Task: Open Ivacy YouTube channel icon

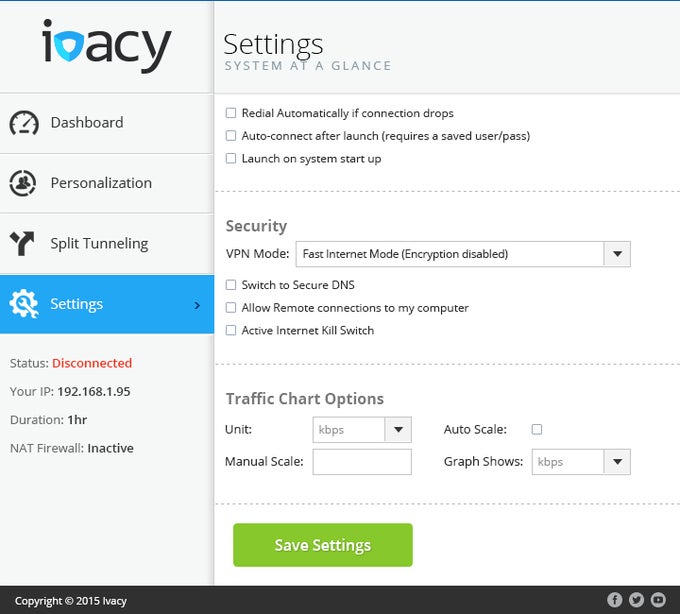Action: coord(658,600)
